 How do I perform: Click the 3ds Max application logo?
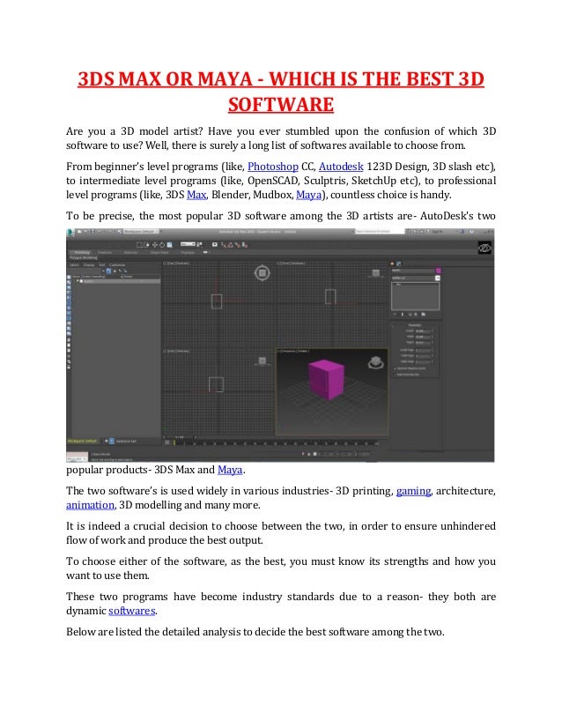[70, 232]
